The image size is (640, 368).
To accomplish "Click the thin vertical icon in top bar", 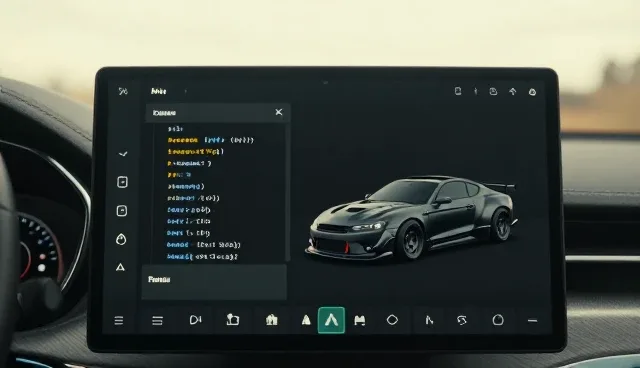I will pyautogui.click(x=476, y=91).
